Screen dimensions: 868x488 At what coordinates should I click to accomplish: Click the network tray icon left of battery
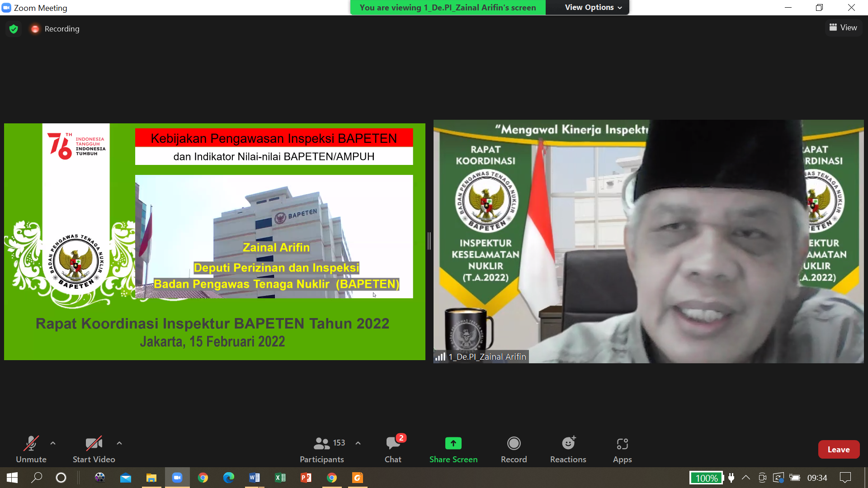(x=778, y=478)
